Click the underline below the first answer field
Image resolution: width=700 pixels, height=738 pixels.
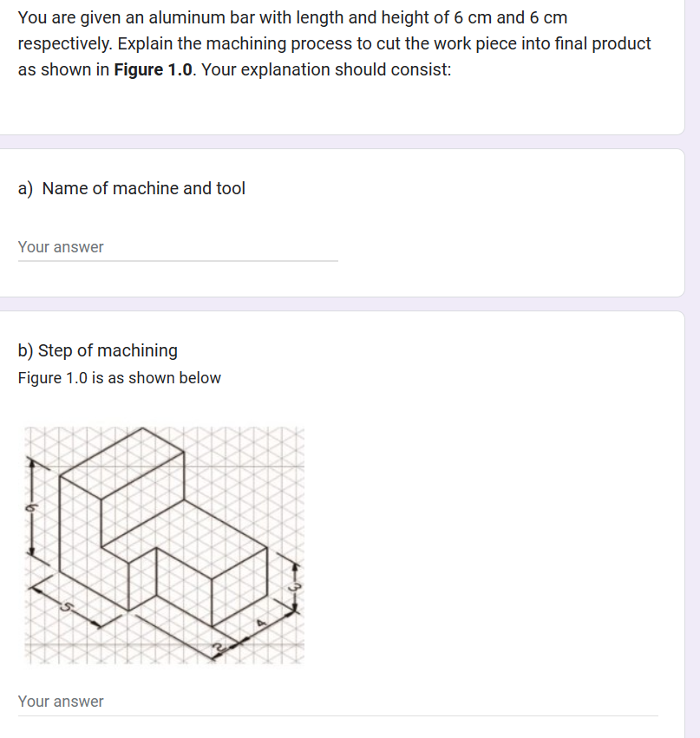click(177, 258)
